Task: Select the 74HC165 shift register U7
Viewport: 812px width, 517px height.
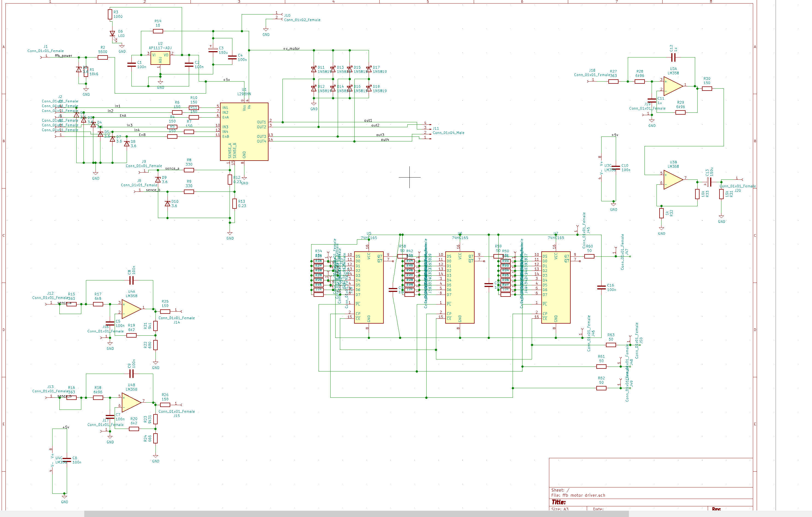Action: point(556,287)
